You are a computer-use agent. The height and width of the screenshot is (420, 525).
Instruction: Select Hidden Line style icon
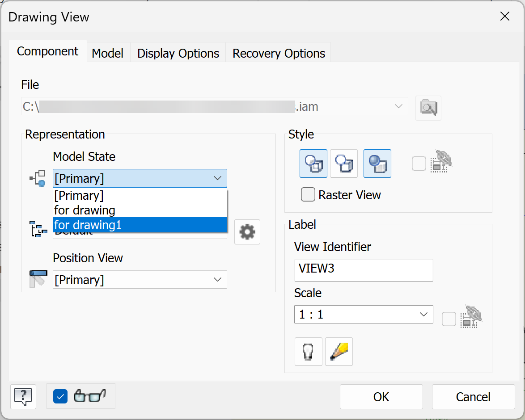(x=313, y=164)
